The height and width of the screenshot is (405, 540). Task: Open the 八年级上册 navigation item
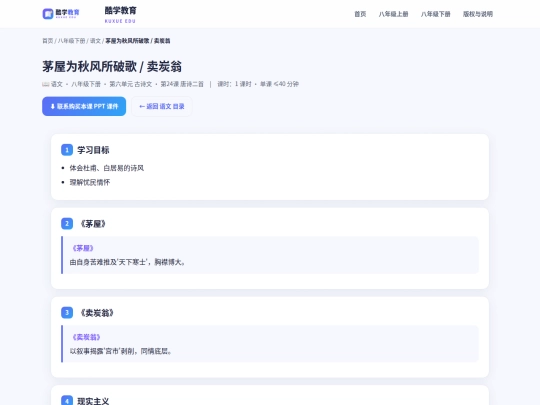(x=393, y=14)
